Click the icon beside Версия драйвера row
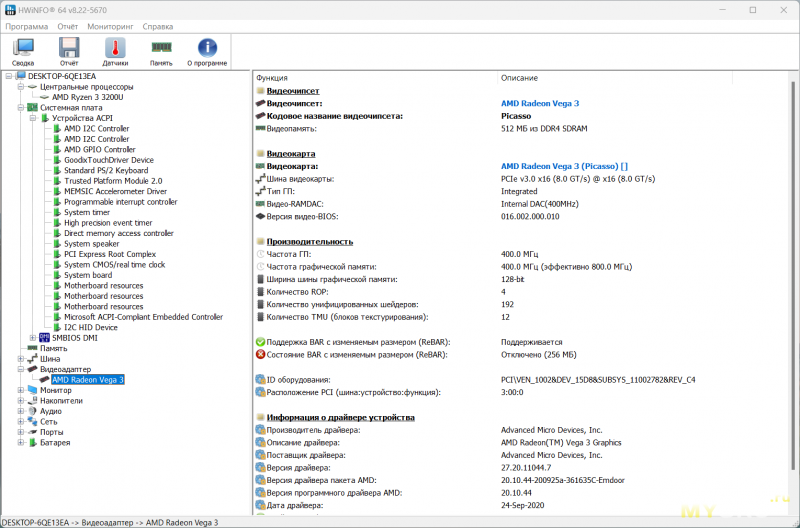Screen dimensions: 800x528 tap(260, 468)
